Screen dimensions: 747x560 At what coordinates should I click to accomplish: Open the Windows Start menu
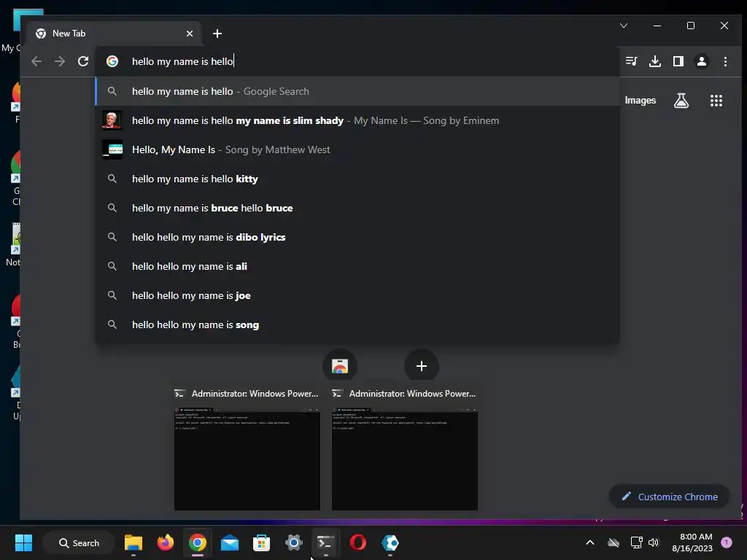pyautogui.click(x=23, y=542)
